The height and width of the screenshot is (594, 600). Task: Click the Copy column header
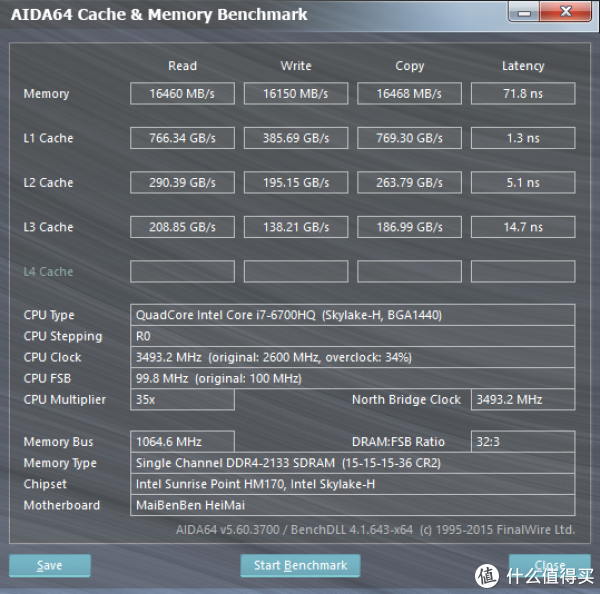[x=409, y=66]
